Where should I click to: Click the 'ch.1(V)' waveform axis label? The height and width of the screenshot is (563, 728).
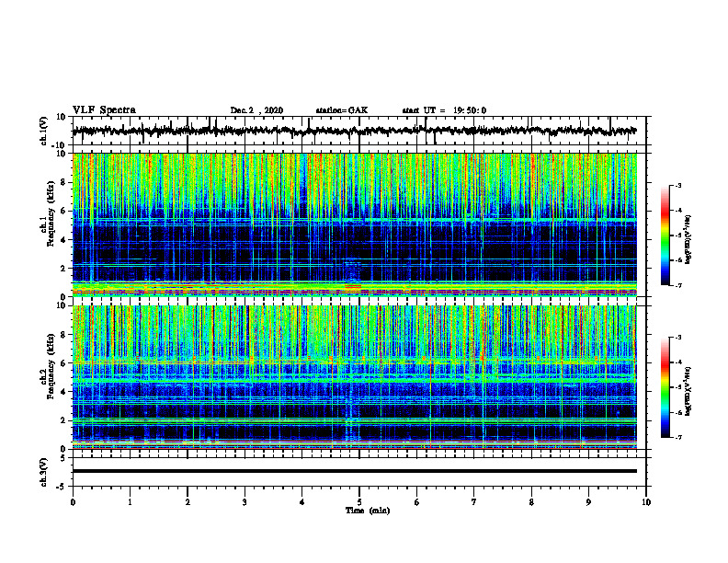43,131
